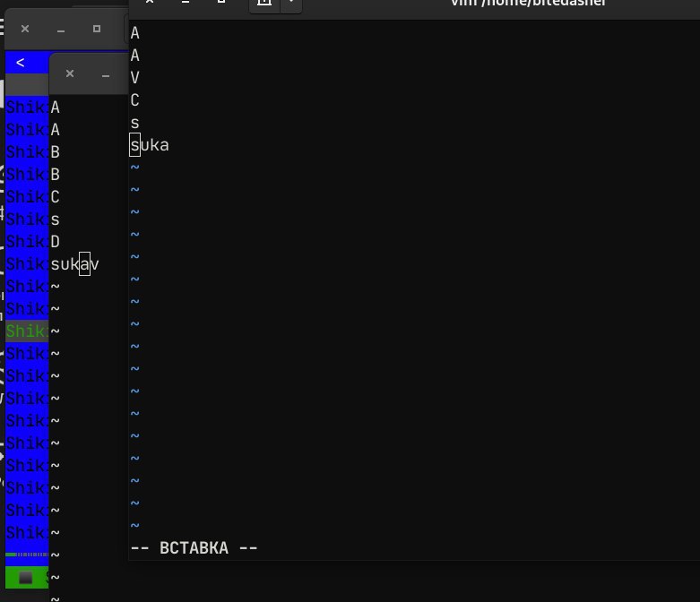Image resolution: width=700 pixels, height=602 pixels.
Task: Click the grey stop square in green bar
Action: click(25, 578)
